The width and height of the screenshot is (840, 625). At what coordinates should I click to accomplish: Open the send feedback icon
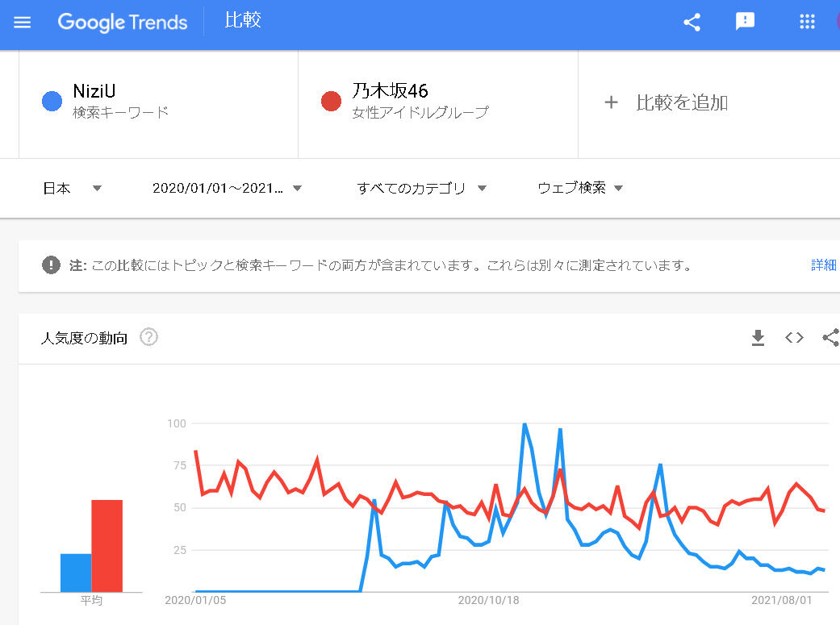click(x=745, y=22)
